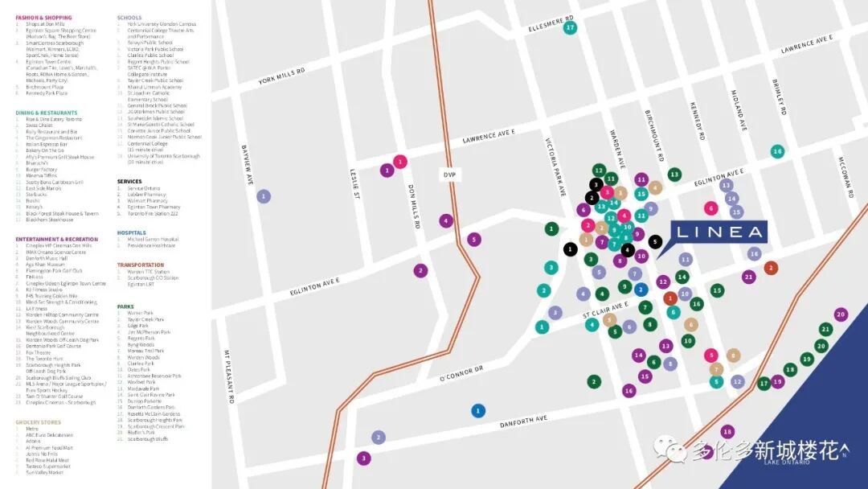Click the HOSPITALS legend heading
Screen dimensions: 868x489
132,233
